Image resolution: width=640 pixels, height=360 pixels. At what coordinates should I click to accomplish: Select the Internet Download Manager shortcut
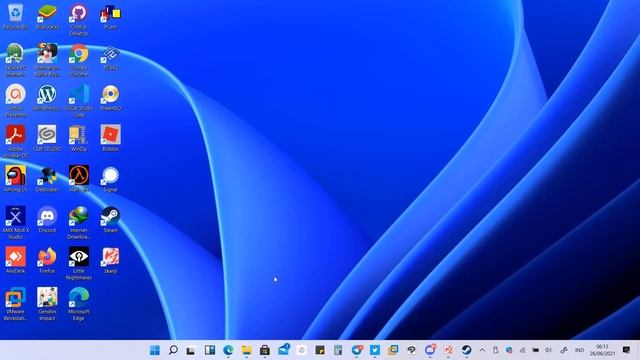point(79,222)
